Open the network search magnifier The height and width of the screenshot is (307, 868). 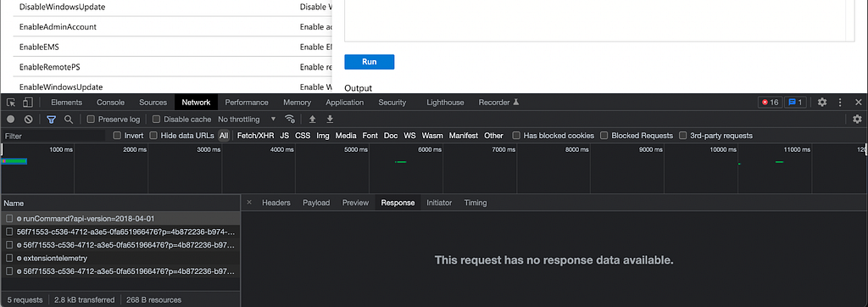(69, 119)
